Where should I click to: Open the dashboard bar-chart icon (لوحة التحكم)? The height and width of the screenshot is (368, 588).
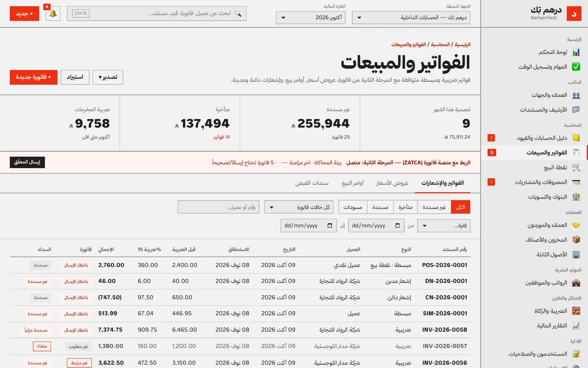point(576,52)
